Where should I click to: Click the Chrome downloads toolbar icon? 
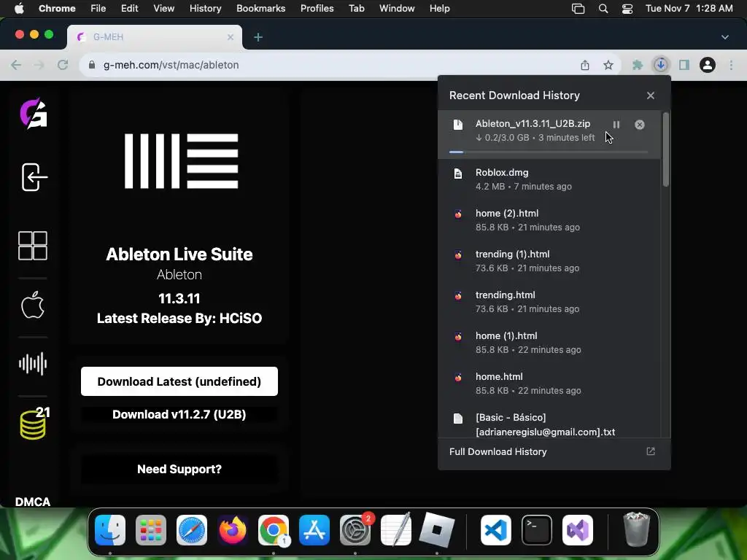(661, 65)
